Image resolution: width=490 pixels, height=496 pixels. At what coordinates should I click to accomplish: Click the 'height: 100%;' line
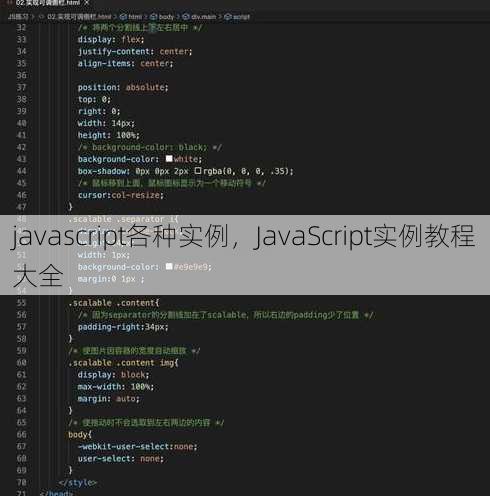109,135
